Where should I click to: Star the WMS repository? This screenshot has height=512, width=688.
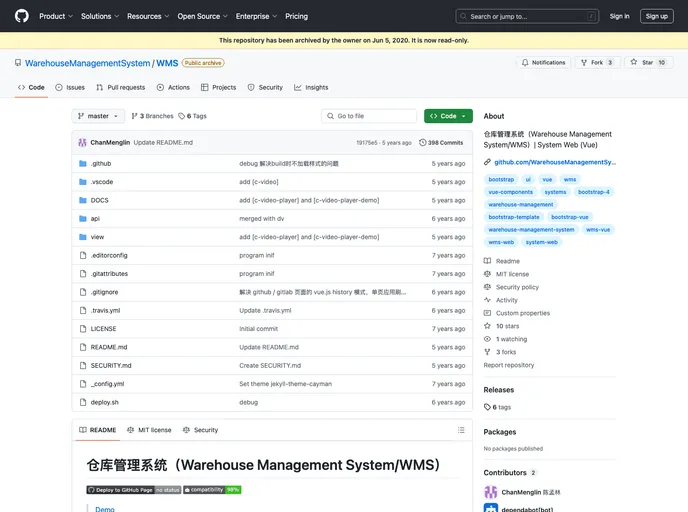[648, 62]
